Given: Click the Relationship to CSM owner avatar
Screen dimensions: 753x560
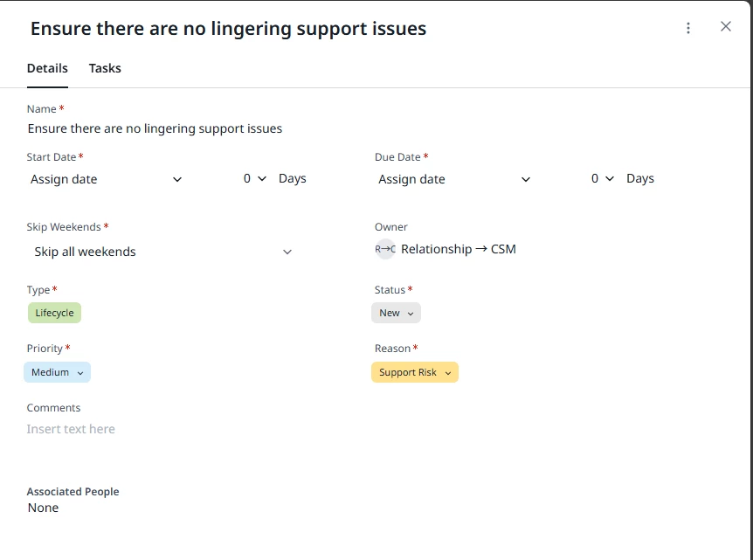Looking at the screenshot, I should click(385, 249).
